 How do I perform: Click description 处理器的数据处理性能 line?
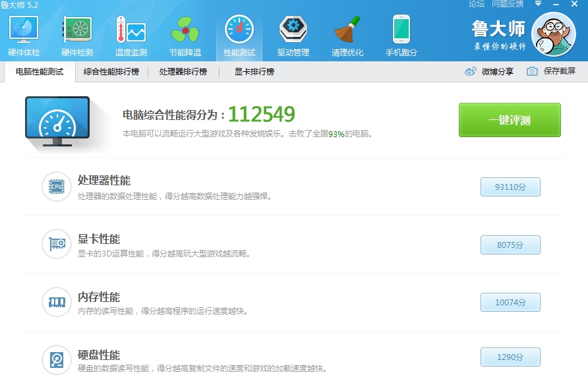(175, 196)
